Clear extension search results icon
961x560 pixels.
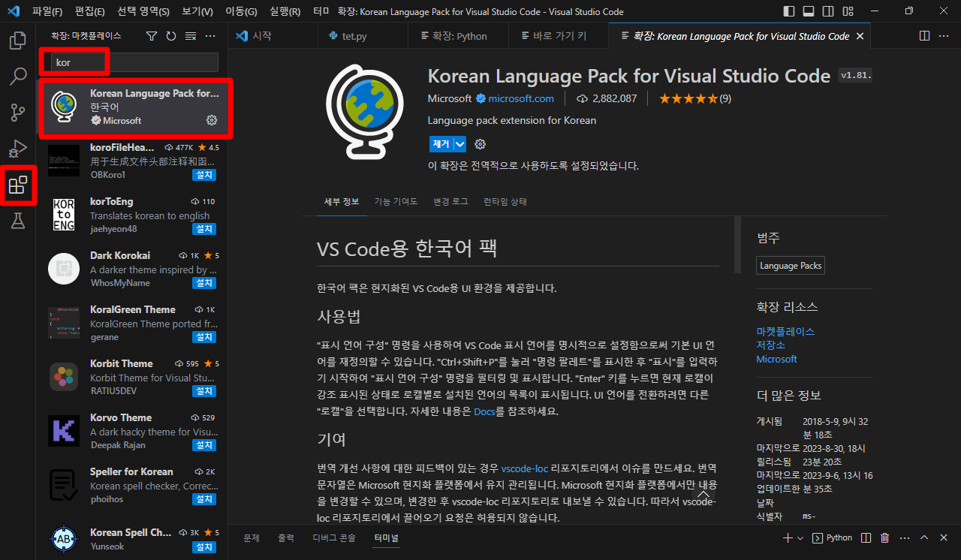[x=191, y=36]
